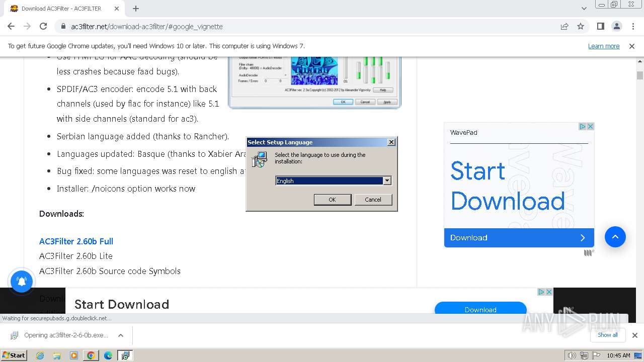Click Installer: /noicons option works now
644x362 pixels.
pyautogui.click(x=126, y=189)
